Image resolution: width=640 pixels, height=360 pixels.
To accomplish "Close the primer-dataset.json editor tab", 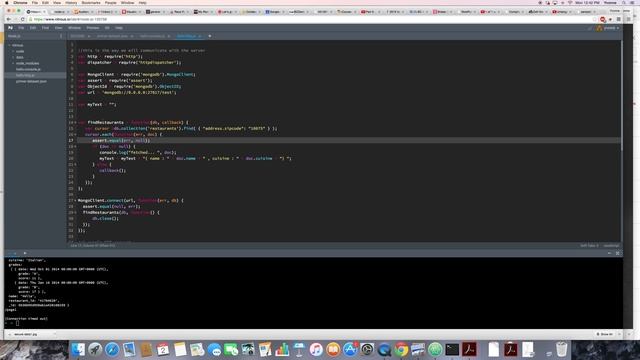I will click(x=132, y=36).
